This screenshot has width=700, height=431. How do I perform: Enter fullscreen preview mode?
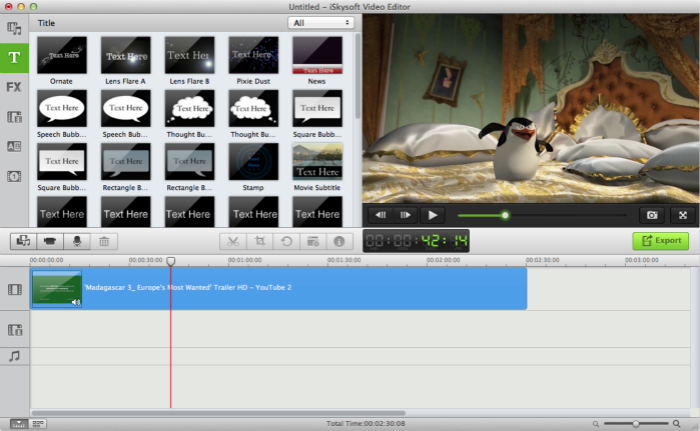tap(683, 215)
